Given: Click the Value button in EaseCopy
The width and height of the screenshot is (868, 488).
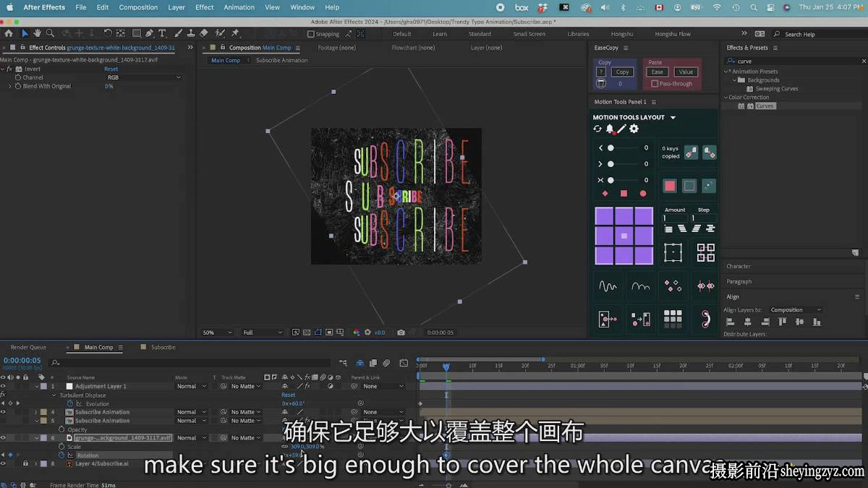Looking at the screenshot, I should click(686, 72).
